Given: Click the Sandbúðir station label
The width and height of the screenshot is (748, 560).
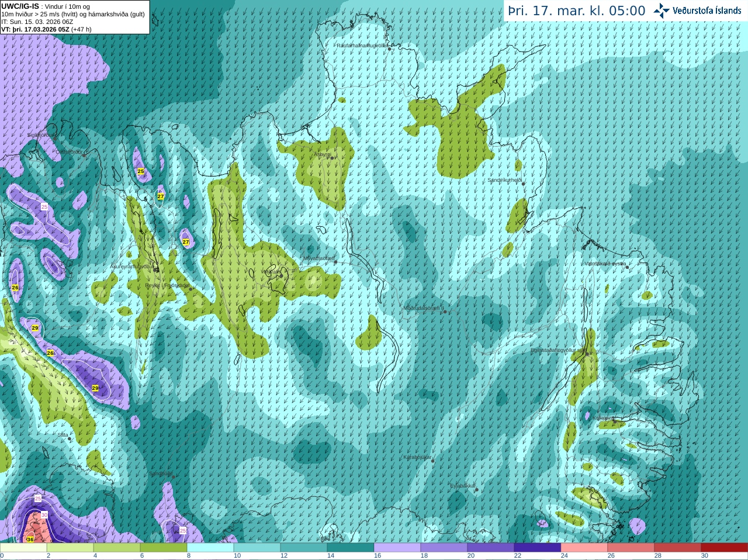Looking at the screenshot, I should [160, 473].
